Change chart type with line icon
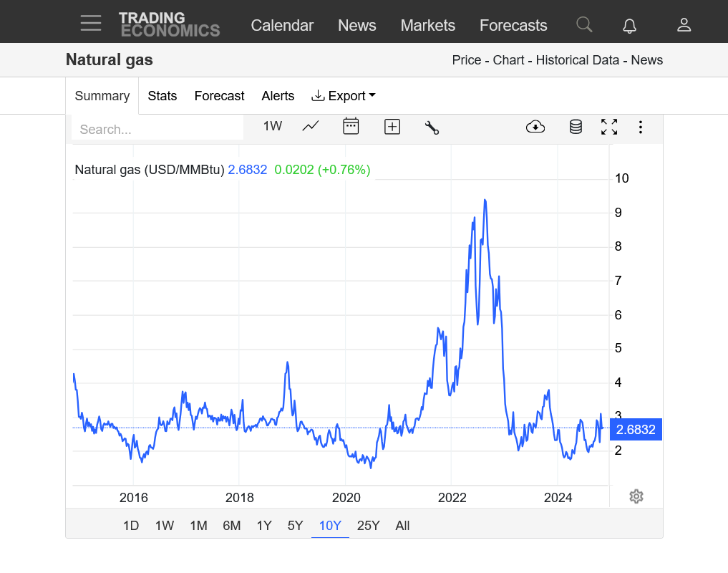 311,127
